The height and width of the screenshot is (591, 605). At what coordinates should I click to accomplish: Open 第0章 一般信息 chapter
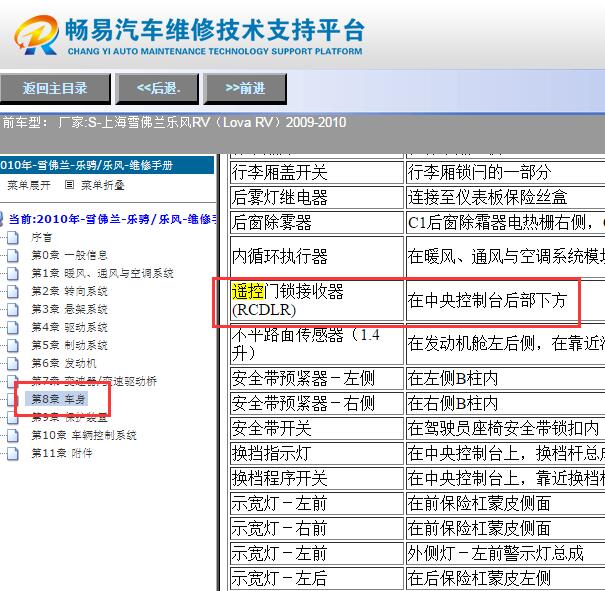69,255
